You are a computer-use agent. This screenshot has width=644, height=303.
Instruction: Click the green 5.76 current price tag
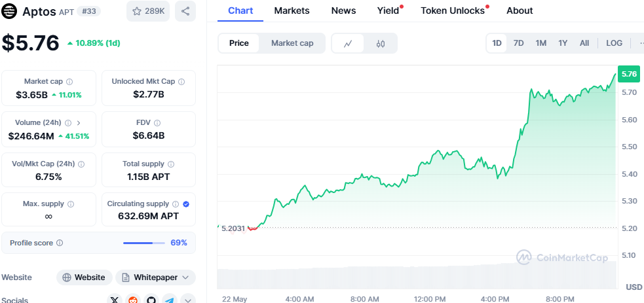pyautogui.click(x=629, y=74)
